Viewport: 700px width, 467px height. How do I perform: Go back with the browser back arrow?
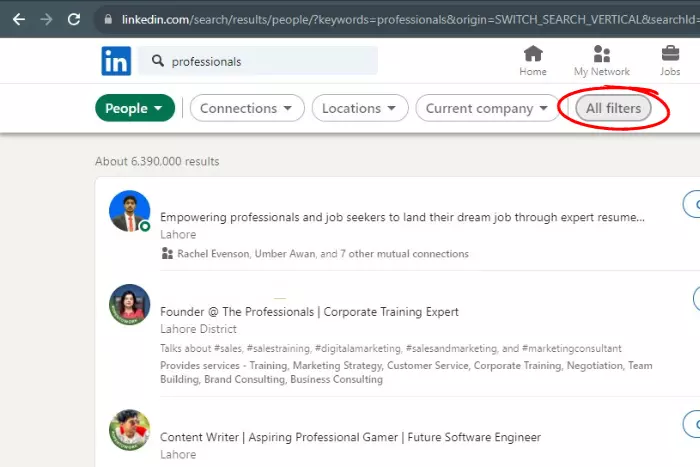[x=18, y=19]
